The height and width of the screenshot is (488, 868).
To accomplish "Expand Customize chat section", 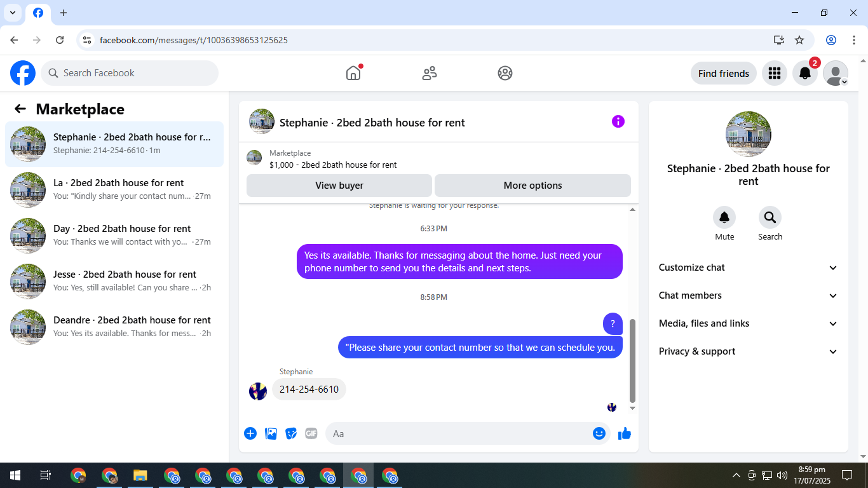I will point(749,268).
